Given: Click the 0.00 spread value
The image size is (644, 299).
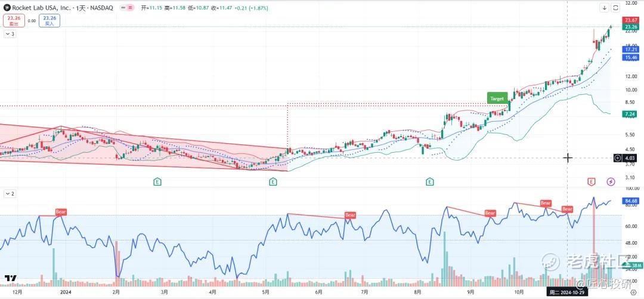Looking at the screenshot, I should (32, 20).
